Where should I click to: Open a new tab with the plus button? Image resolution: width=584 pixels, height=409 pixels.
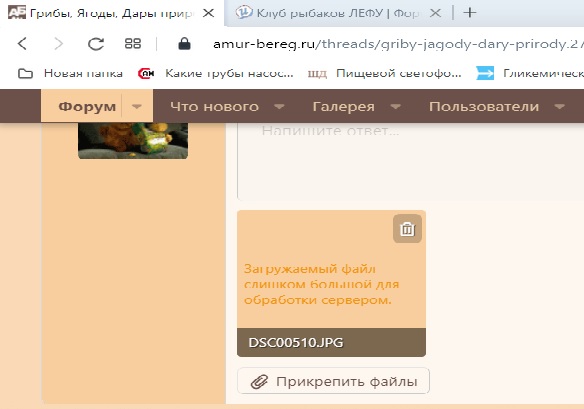470,13
